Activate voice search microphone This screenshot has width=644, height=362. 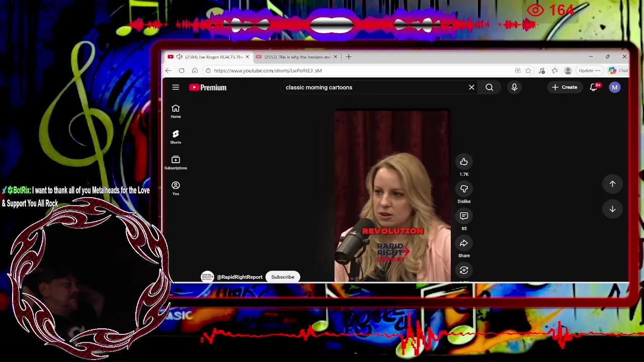point(514,87)
